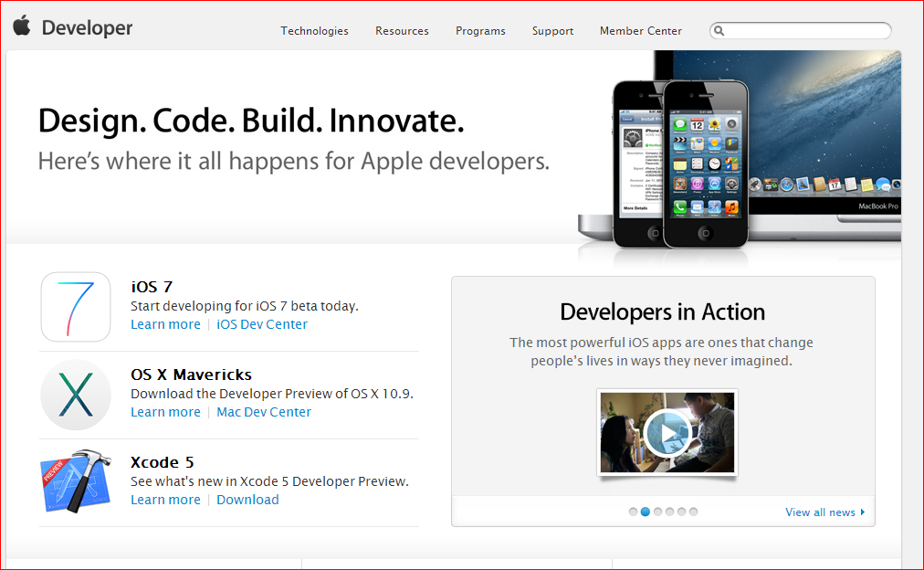Select the first carousel dot
The image size is (924, 570).
coord(633,512)
